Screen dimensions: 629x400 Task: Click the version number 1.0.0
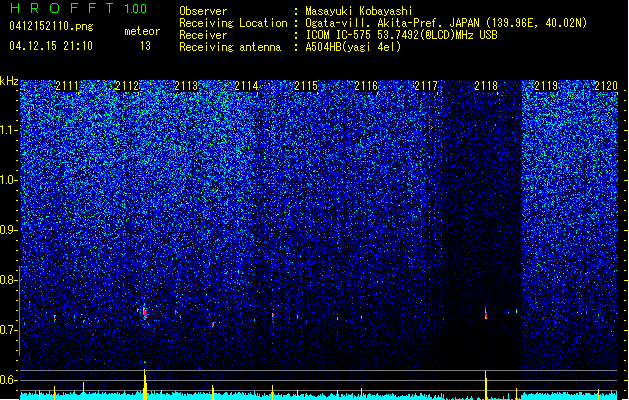coord(136,9)
